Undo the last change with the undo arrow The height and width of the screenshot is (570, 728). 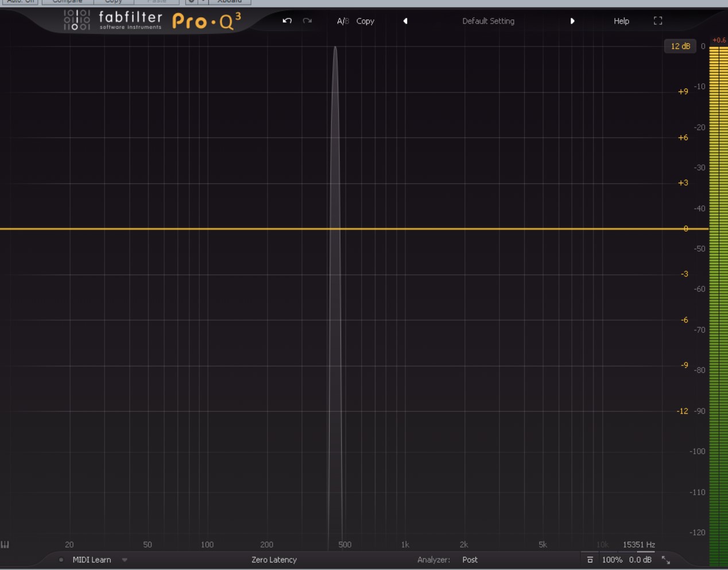[287, 21]
